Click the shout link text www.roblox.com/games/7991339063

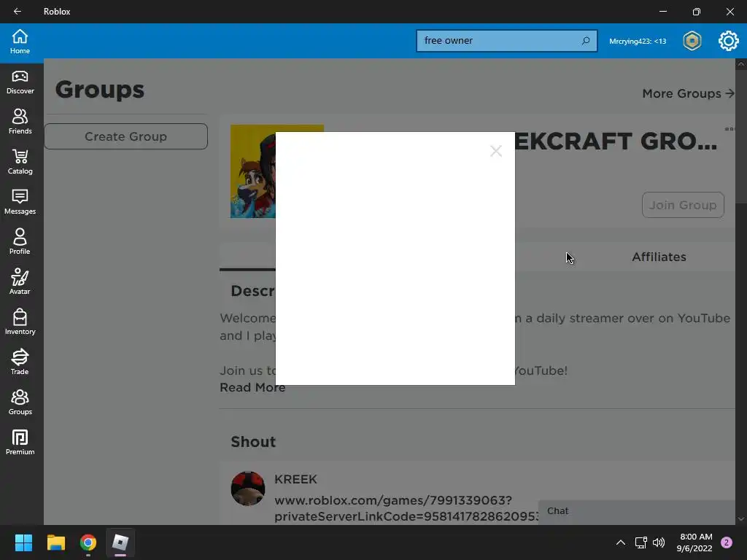[x=393, y=500]
